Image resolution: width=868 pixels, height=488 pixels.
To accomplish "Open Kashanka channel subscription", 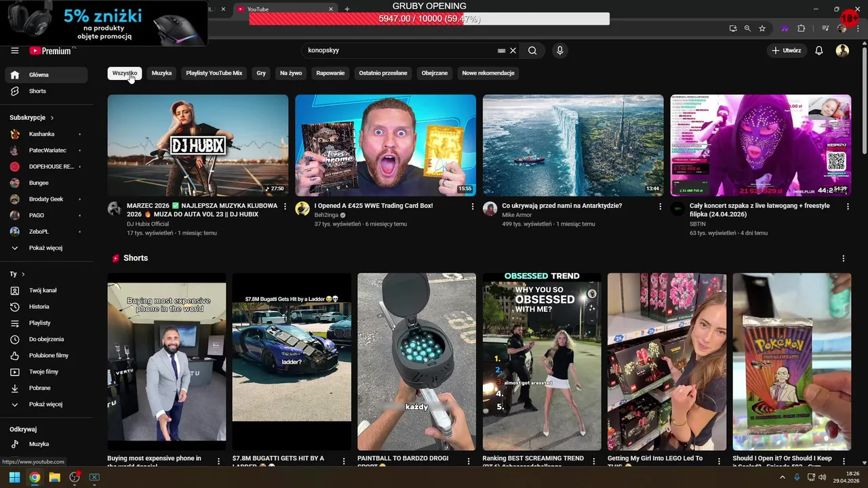I will pyautogui.click(x=46, y=134).
